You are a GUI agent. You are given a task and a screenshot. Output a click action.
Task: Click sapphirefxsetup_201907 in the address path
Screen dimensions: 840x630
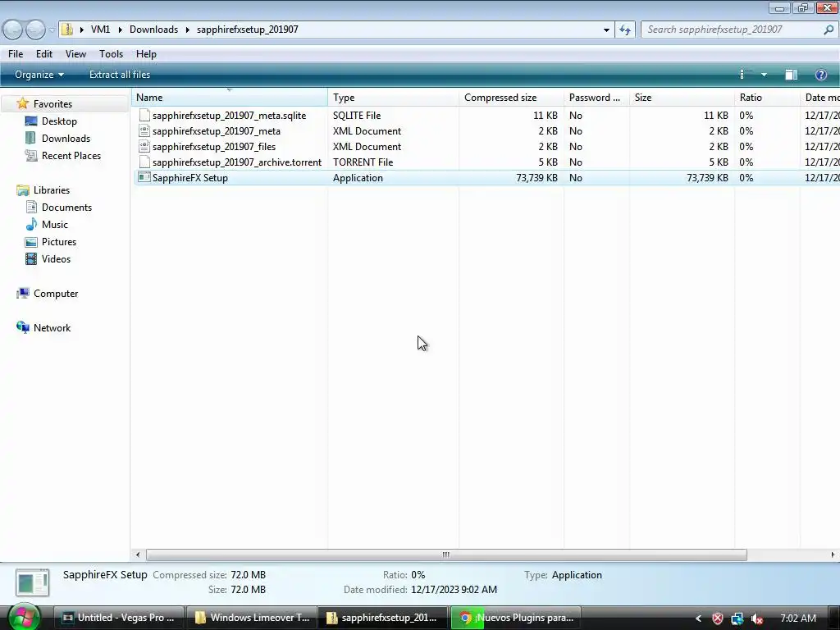click(248, 30)
